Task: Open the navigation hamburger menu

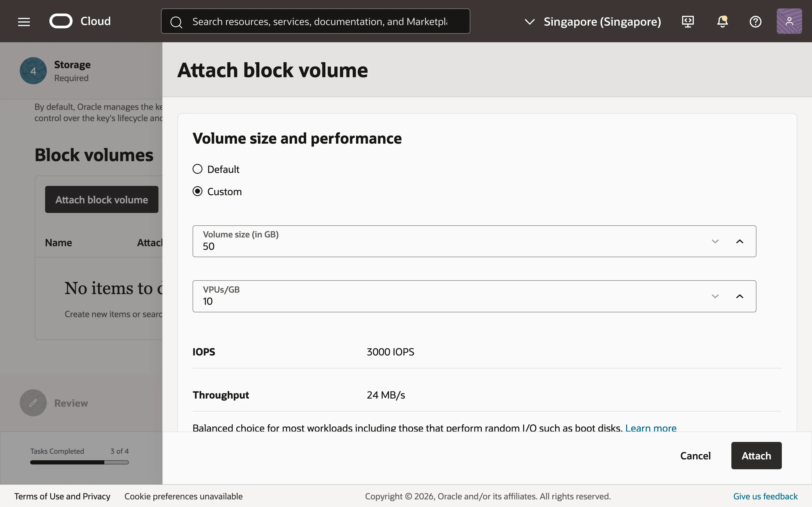Action: [x=23, y=21]
